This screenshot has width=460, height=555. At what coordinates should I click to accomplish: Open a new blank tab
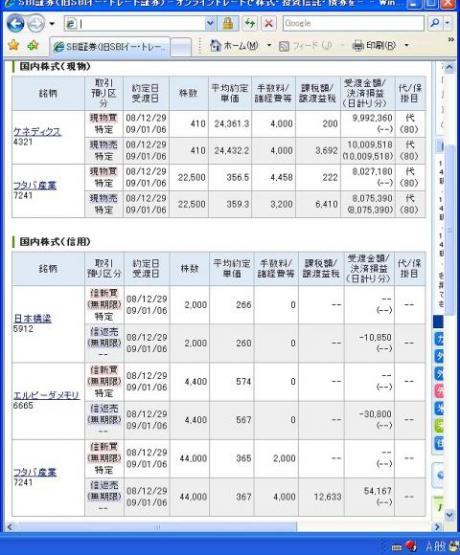click(181, 47)
